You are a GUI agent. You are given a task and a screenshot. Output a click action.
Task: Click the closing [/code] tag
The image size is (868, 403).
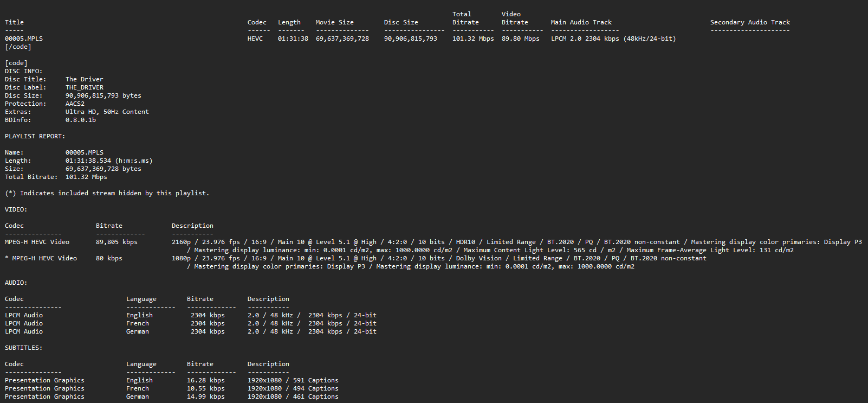[18, 47]
